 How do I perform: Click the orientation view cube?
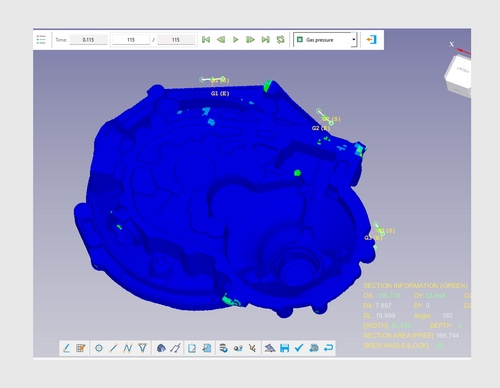click(x=459, y=75)
